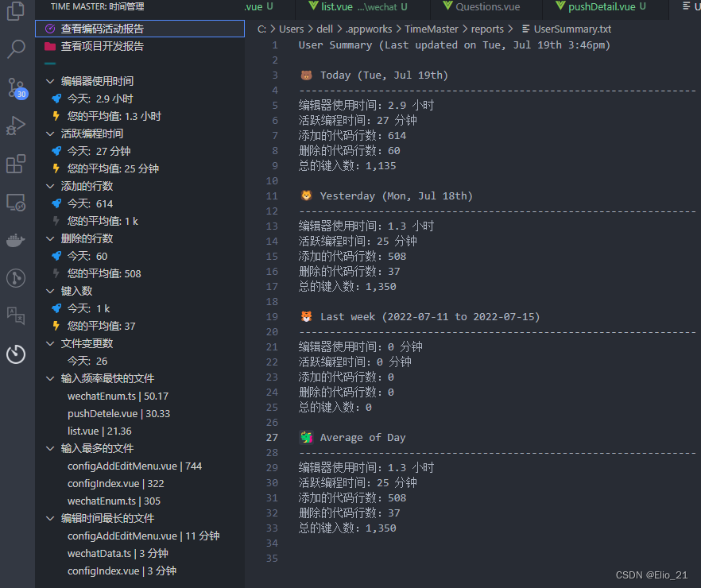
Task: Open the feedback comment extension icon
Action: (x=16, y=315)
